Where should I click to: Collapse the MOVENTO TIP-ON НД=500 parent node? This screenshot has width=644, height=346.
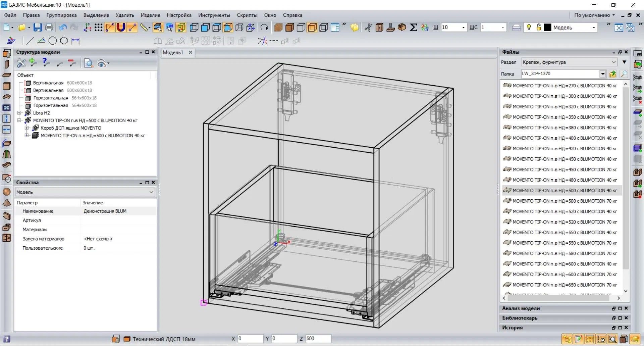pos(19,120)
